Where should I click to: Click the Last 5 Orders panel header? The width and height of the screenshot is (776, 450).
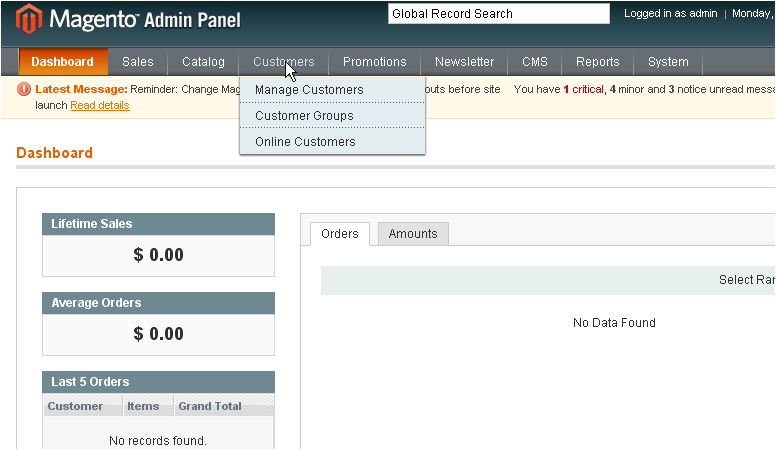[158, 382]
